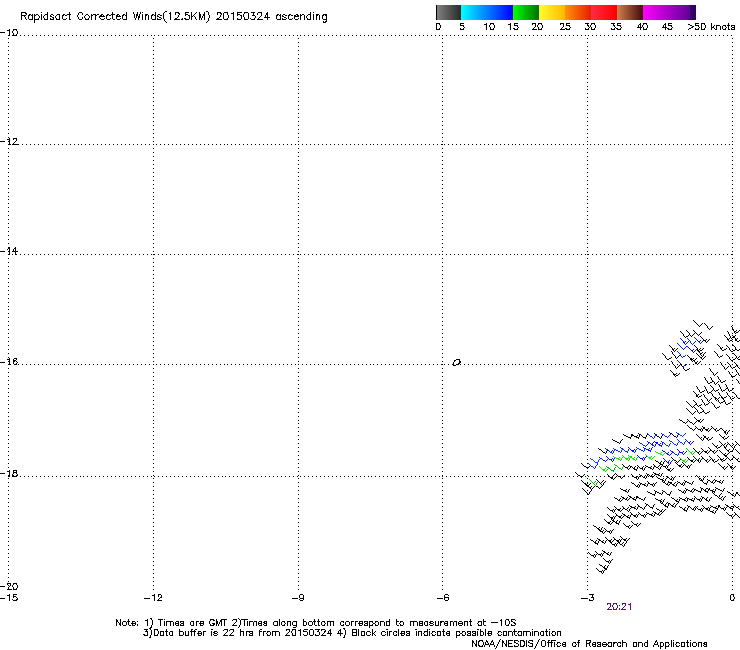Click the -3 longitude axis label
The width and height of the screenshot is (740, 650).
[x=588, y=598]
